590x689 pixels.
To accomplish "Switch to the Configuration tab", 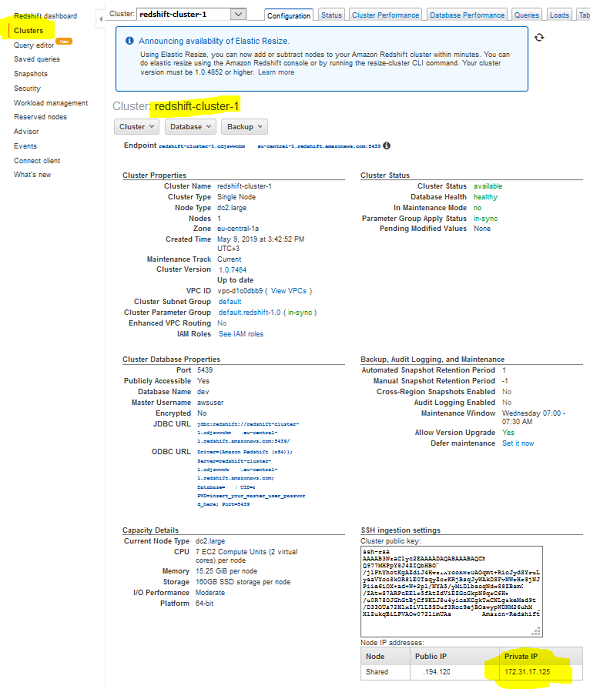I will click(x=289, y=15).
